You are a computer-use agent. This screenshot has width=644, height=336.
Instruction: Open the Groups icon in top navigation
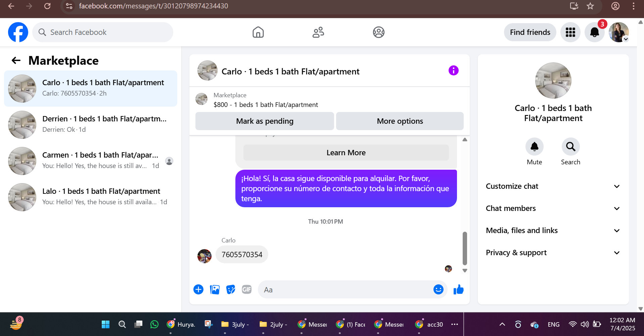[x=378, y=32]
